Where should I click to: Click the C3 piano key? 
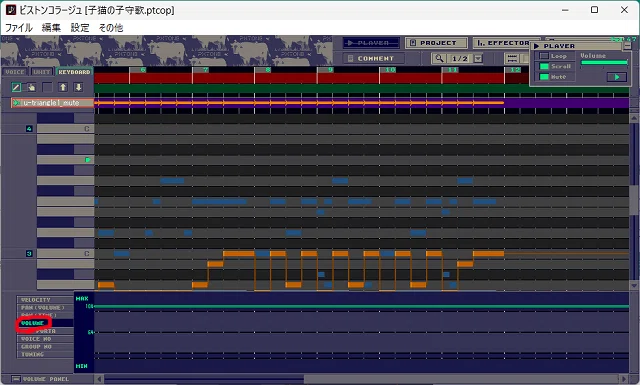(65, 254)
